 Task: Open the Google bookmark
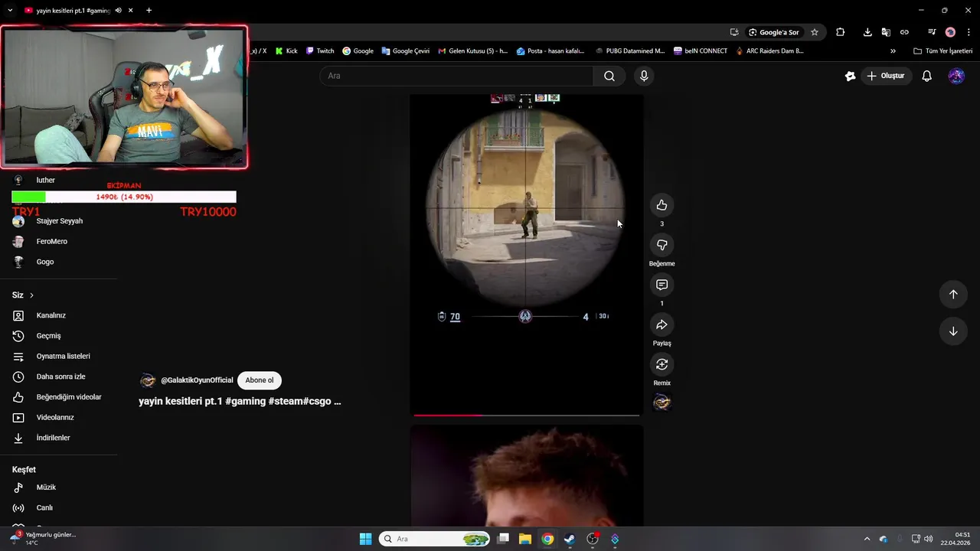(358, 51)
